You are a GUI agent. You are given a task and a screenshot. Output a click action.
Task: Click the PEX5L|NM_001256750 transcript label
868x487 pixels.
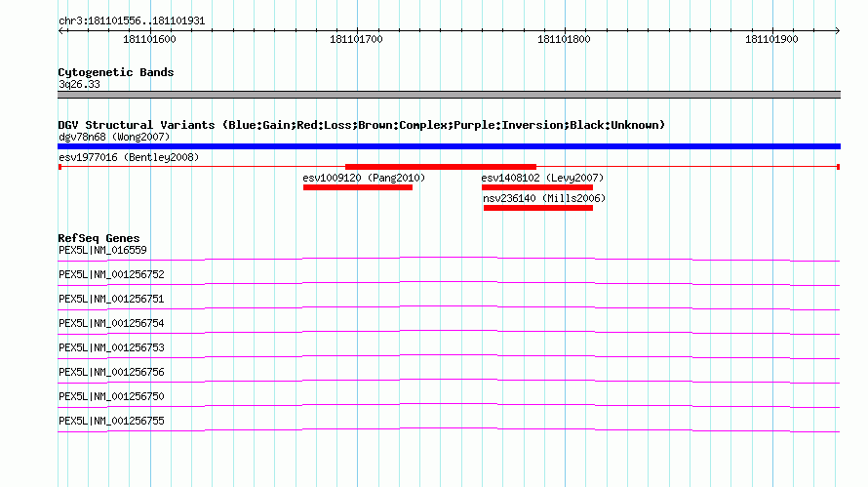tap(111, 396)
